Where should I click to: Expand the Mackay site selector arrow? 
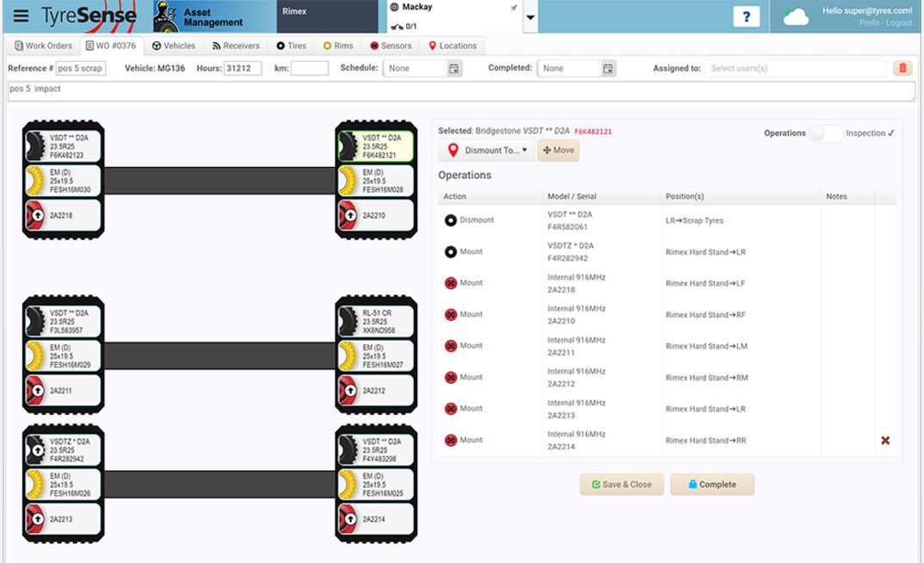tap(531, 16)
